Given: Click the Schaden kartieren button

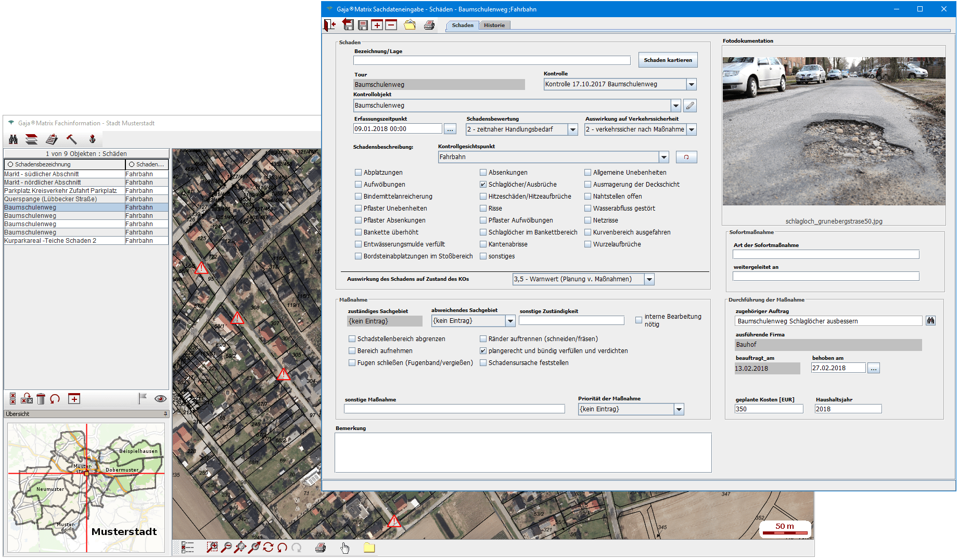Looking at the screenshot, I should tap(668, 60).
